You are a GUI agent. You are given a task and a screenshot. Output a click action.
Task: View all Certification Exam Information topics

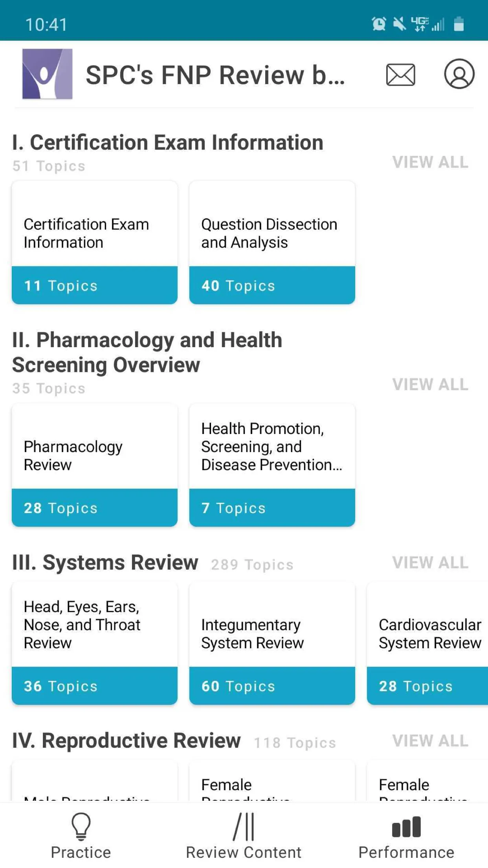click(430, 162)
